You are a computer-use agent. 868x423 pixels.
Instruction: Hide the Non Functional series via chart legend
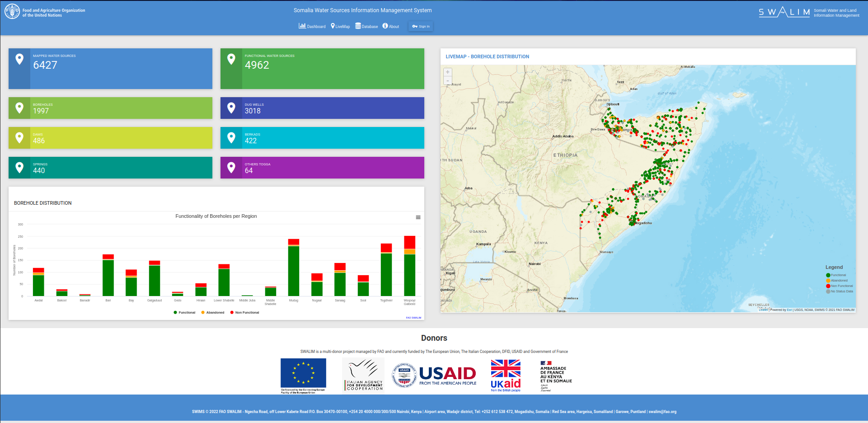tap(245, 312)
